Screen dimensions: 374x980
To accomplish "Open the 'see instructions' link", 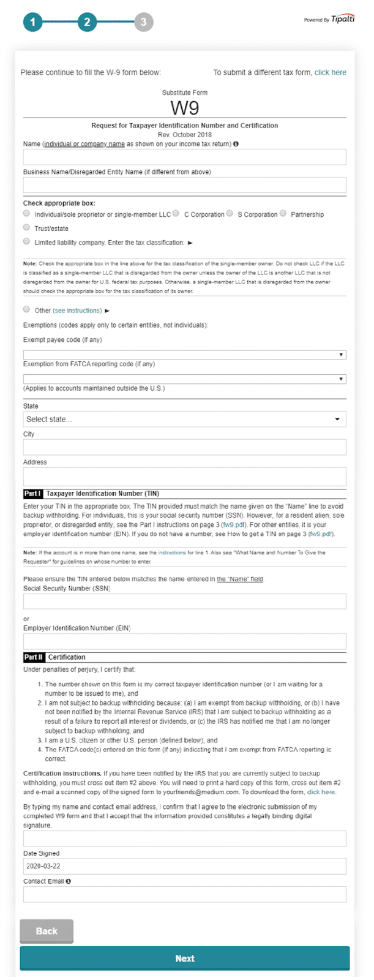I will [77, 311].
